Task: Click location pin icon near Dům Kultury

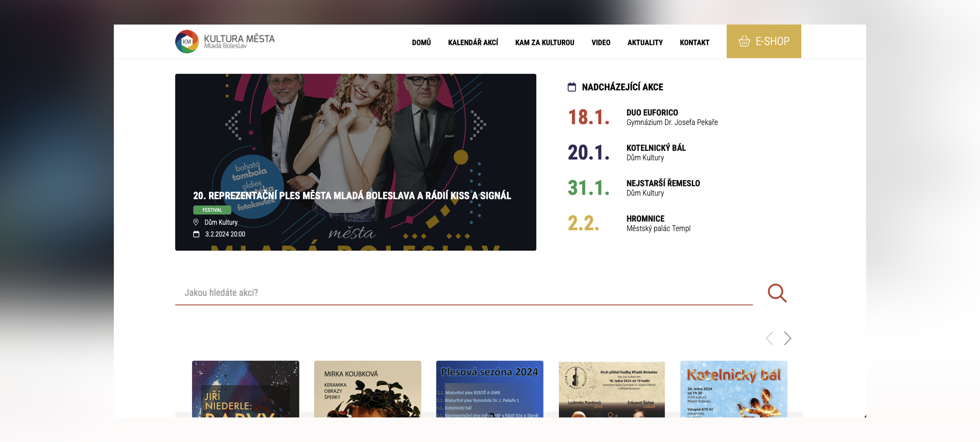Action: click(196, 222)
